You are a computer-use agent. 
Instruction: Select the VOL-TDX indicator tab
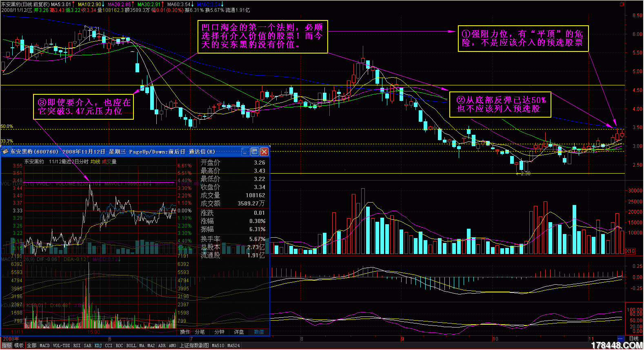coord(61,346)
